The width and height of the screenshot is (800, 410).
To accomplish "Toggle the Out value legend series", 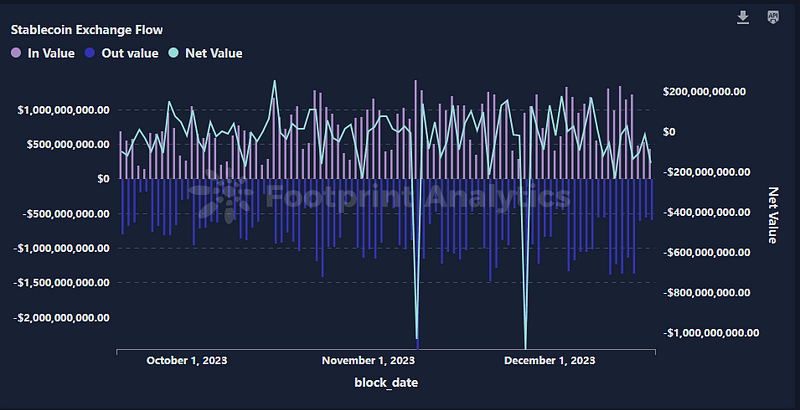I will (x=121, y=53).
